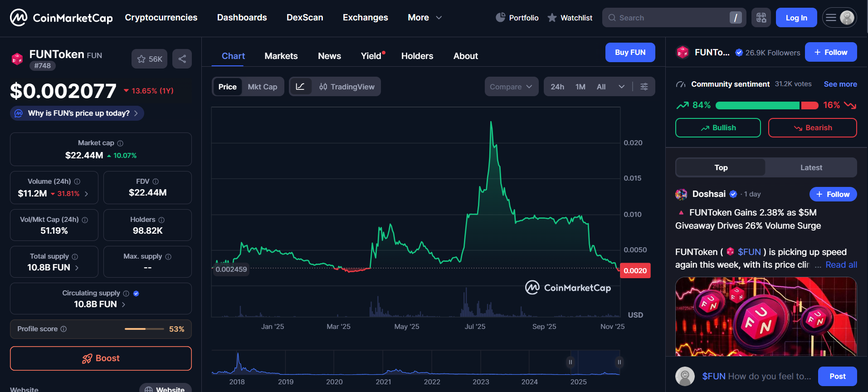The width and height of the screenshot is (868, 392).
Task: Open FUNToken community profile logo
Action: tap(683, 53)
